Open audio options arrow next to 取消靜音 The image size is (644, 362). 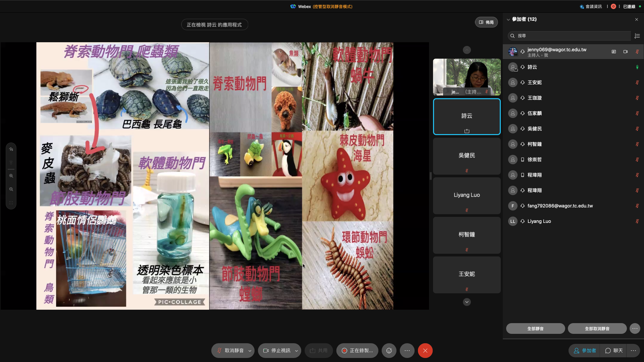click(x=250, y=351)
